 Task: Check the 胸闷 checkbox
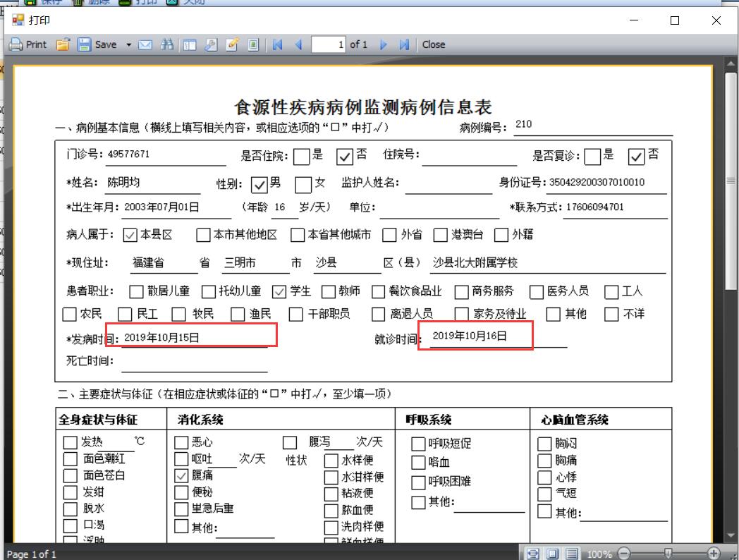(544, 444)
